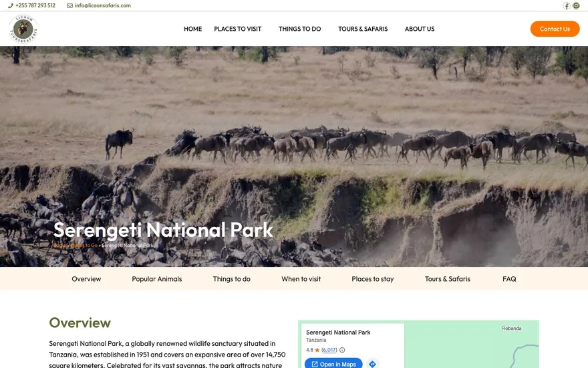Open PLACES TO VISIT menu

(238, 29)
